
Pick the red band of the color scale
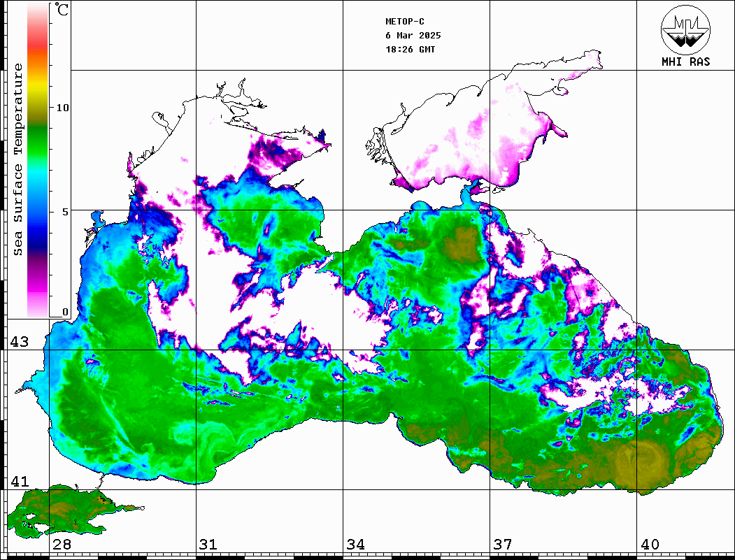pyautogui.click(x=38, y=43)
